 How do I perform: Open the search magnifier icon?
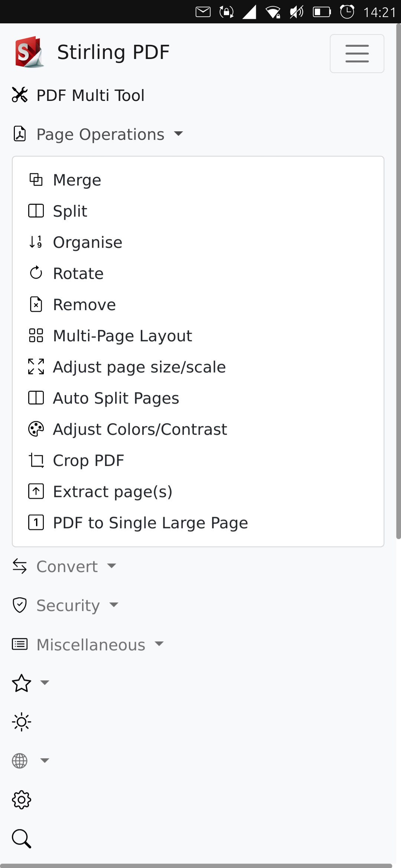click(x=22, y=839)
